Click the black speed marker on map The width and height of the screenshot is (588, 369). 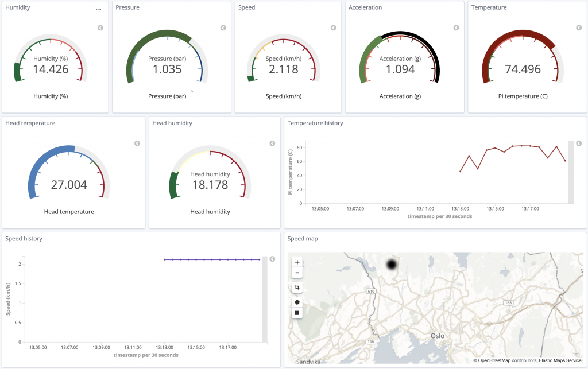pyautogui.click(x=392, y=265)
